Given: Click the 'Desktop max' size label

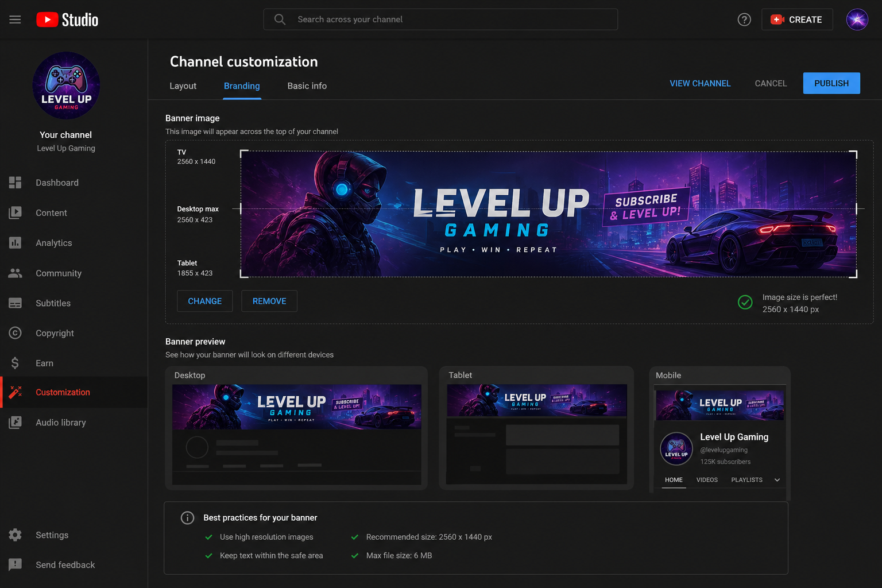Looking at the screenshot, I should [198, 209].
